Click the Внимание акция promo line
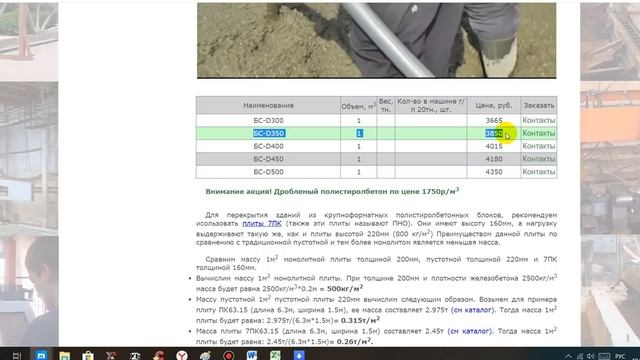Screen dimensions: 640x360 [x=332, y=191]
